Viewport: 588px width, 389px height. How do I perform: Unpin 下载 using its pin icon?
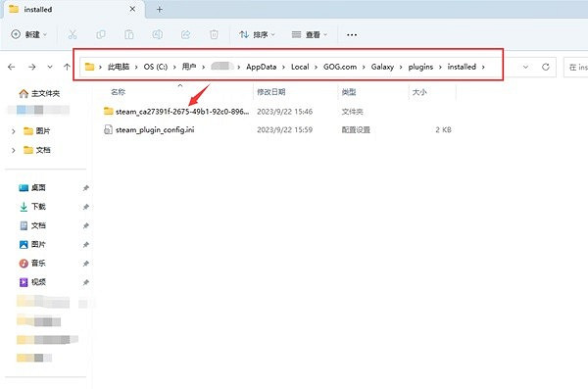tap(86, 207)
